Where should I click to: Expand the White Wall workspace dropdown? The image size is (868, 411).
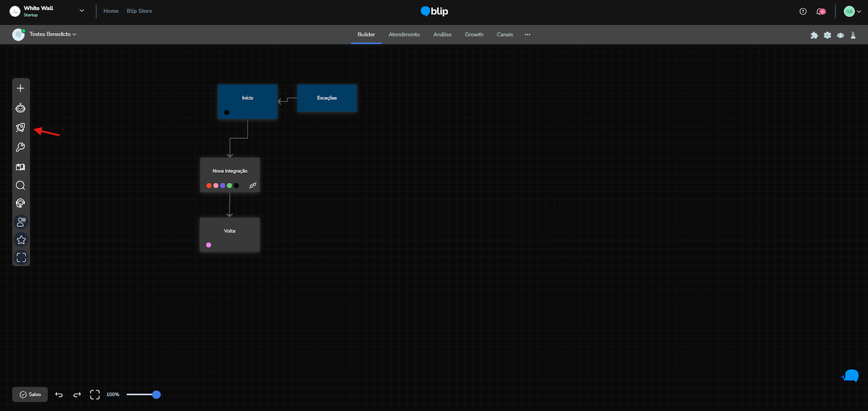[82, 11]
